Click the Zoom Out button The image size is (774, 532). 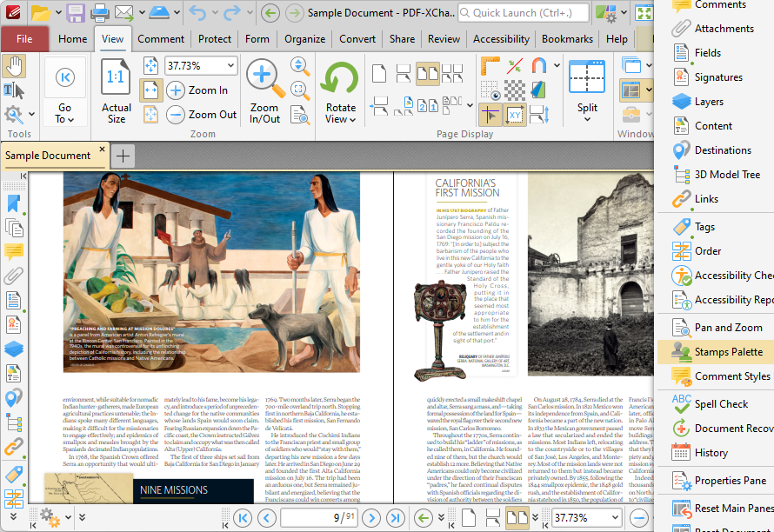pyautogui.click(x=202, y=115)
